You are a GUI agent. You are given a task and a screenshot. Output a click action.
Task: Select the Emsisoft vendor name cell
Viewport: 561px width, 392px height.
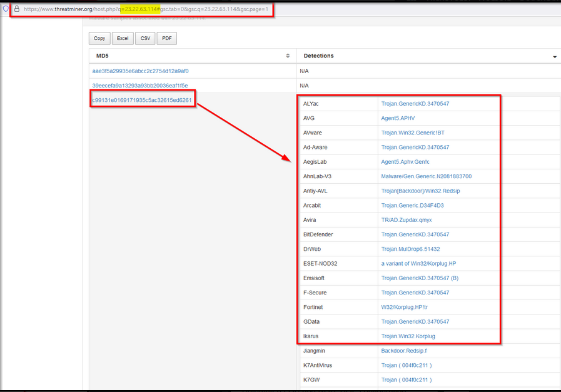tap(339, 278)
